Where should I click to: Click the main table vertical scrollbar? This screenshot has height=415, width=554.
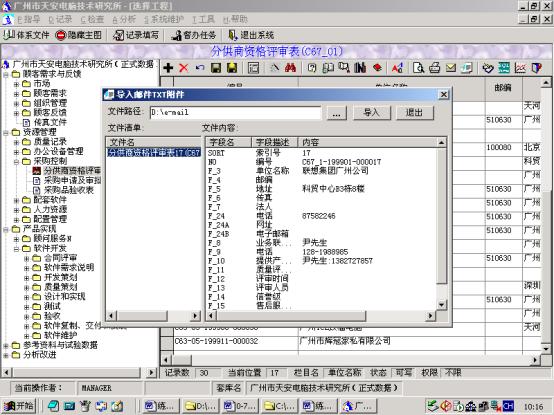coord(546,216)
